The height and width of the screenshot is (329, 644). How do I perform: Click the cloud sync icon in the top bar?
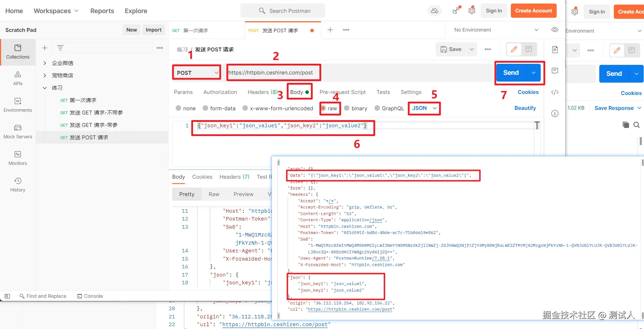[x=435, y=11]
